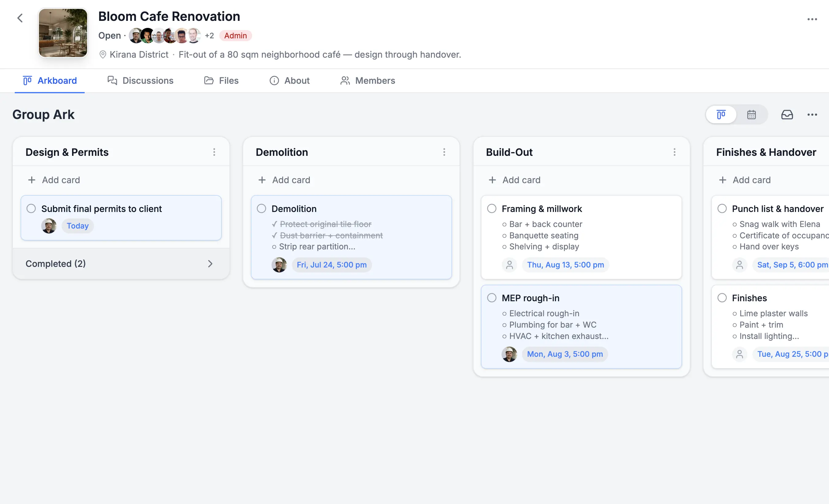
Task: Assign a person to Punch list & handover
Action: (739, 265)
